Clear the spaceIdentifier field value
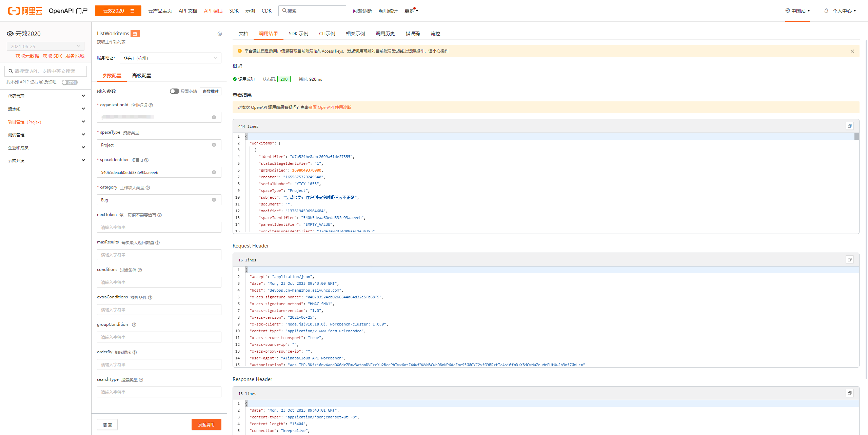The width and height of the screenshot is (868, 435). [214, 172]
